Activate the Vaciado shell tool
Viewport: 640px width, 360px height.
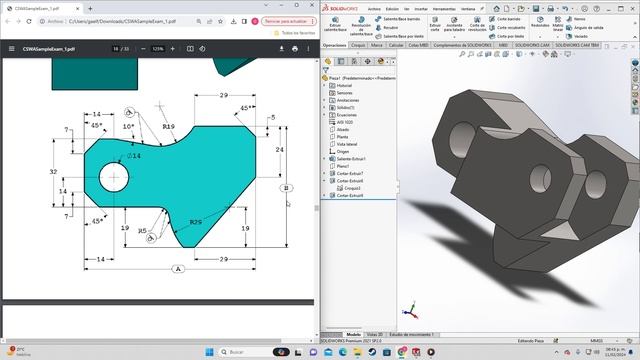point(577,36)
